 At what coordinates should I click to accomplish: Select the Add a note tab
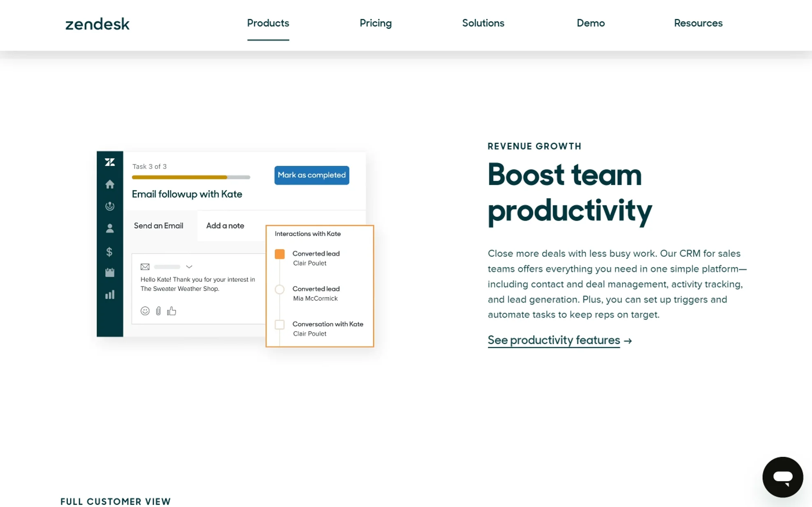tap(225, 226)
